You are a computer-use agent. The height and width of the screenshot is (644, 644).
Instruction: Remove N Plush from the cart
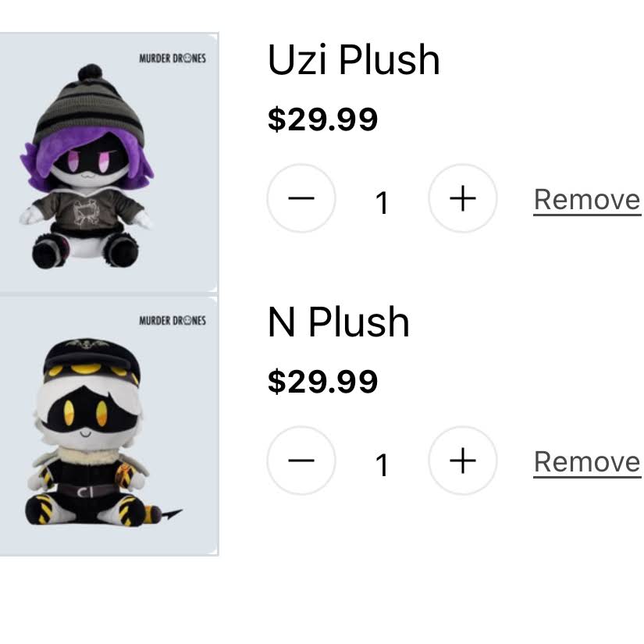click(587, 462)
